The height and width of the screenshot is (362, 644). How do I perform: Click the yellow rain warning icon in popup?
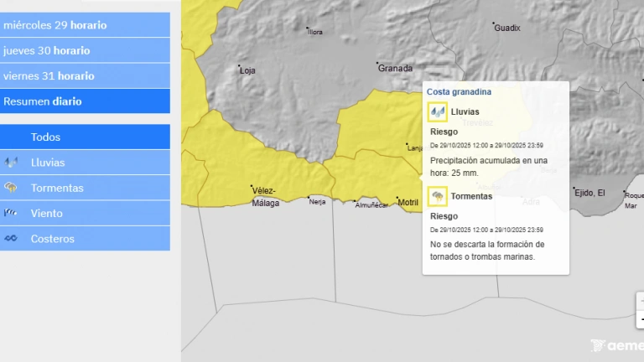click(437, 111)
